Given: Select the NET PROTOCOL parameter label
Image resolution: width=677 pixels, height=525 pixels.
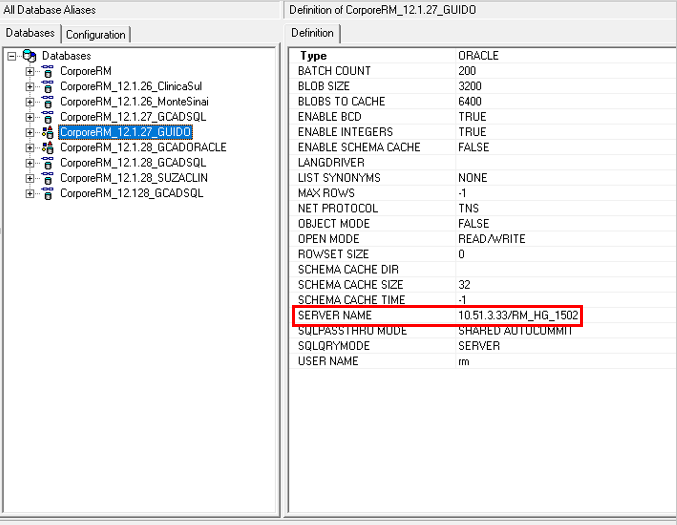Looking at the screenshot, I should 338,209.
